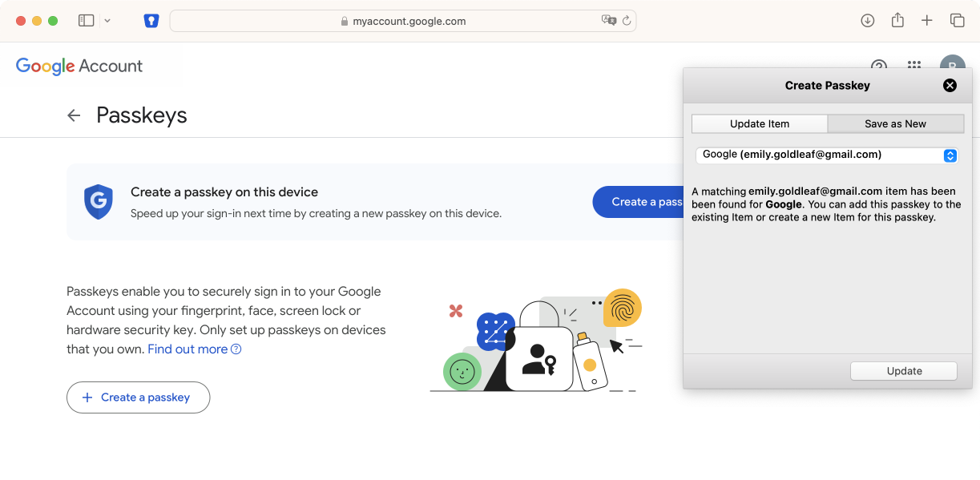Open the Find out more link
The height and width of the screenshot is (480, 980).
pos(194,349)
